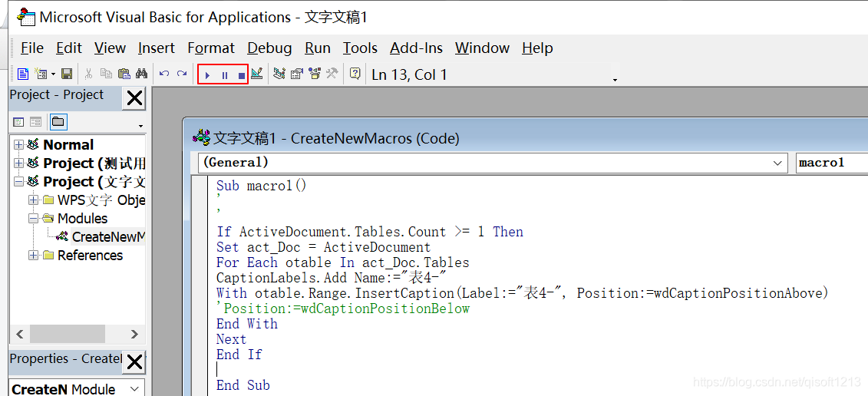
Task: Open the File menu
Action: point(32,48)
